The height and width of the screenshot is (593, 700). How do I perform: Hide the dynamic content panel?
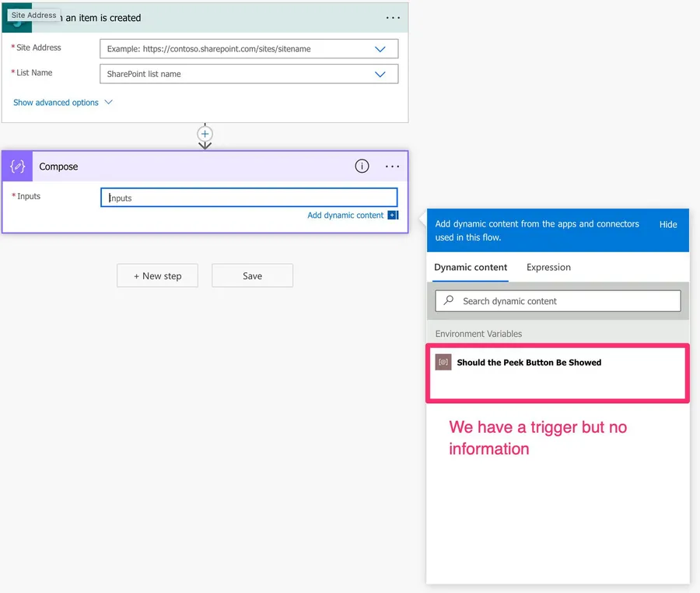pyautogui.click(x=668, y=225)
